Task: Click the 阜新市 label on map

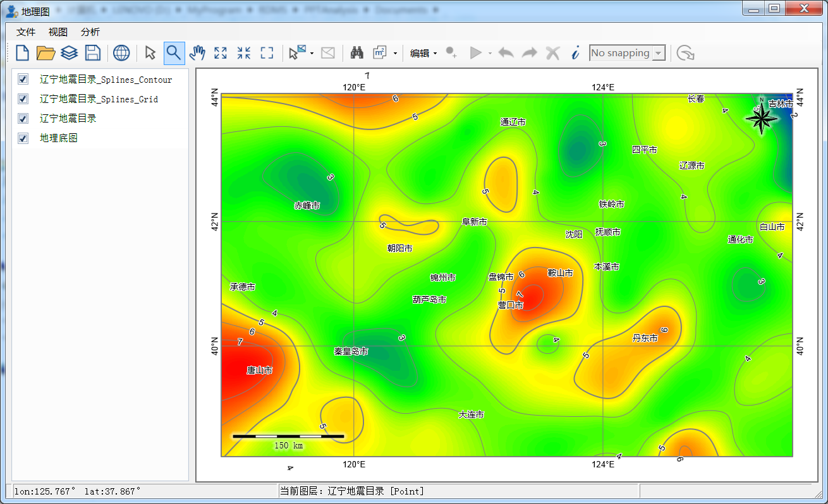Action: point(475,222)
